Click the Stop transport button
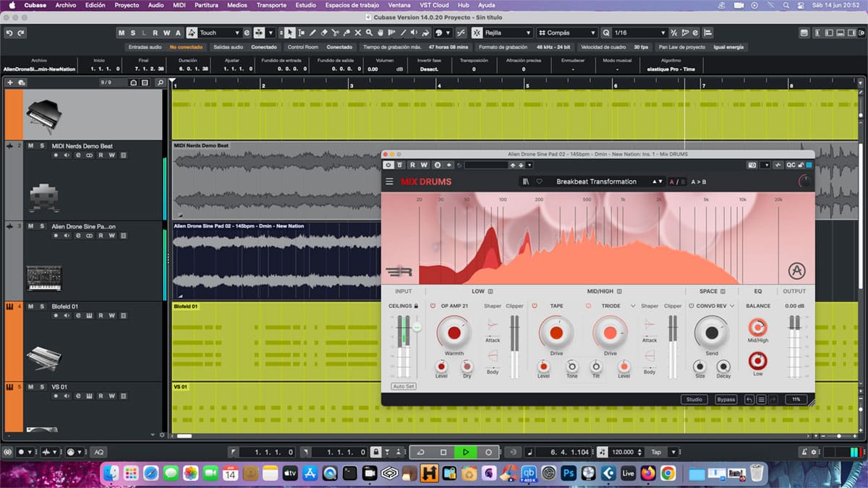 443,452
